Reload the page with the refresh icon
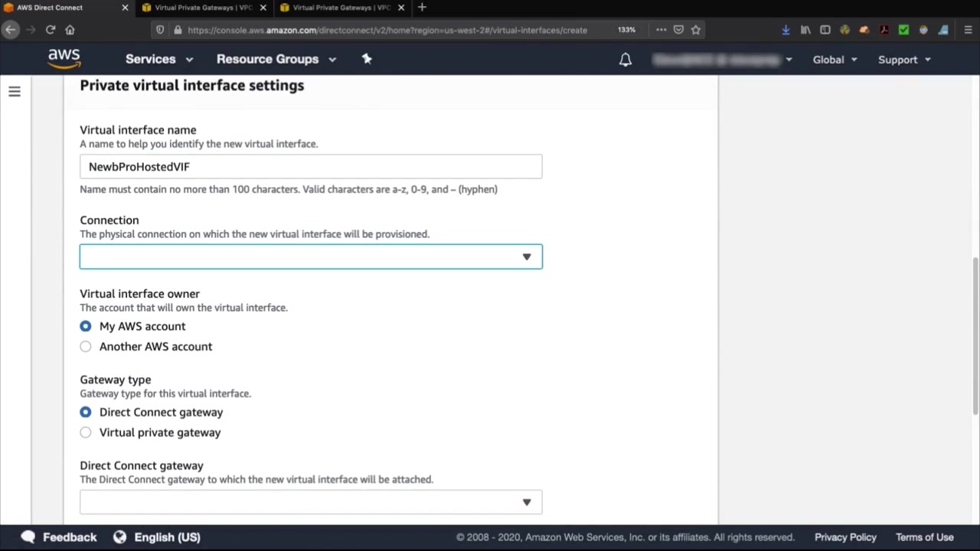 tap(51, 30)
